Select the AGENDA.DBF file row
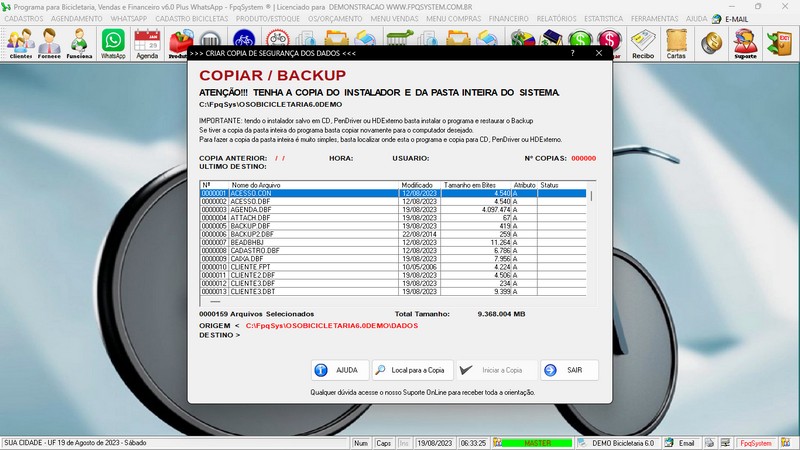 click(393, 210)
